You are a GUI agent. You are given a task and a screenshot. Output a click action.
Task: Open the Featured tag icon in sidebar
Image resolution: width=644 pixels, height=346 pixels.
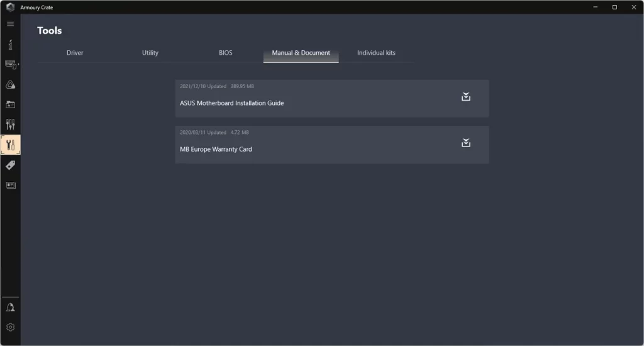pyautogui.click(x=10, y=165)
